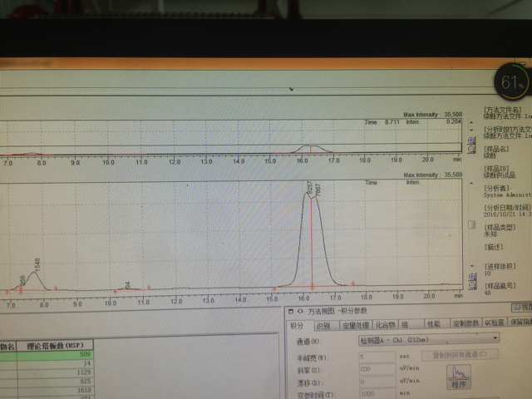Select the table cell with value 14

55,363
